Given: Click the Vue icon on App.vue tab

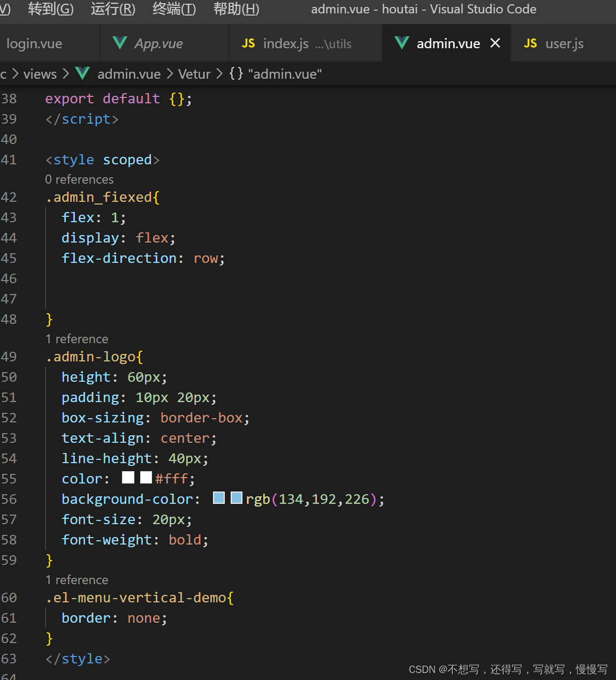Looking at the screenshot, I should pyautogui.click(x=120, y=43).
